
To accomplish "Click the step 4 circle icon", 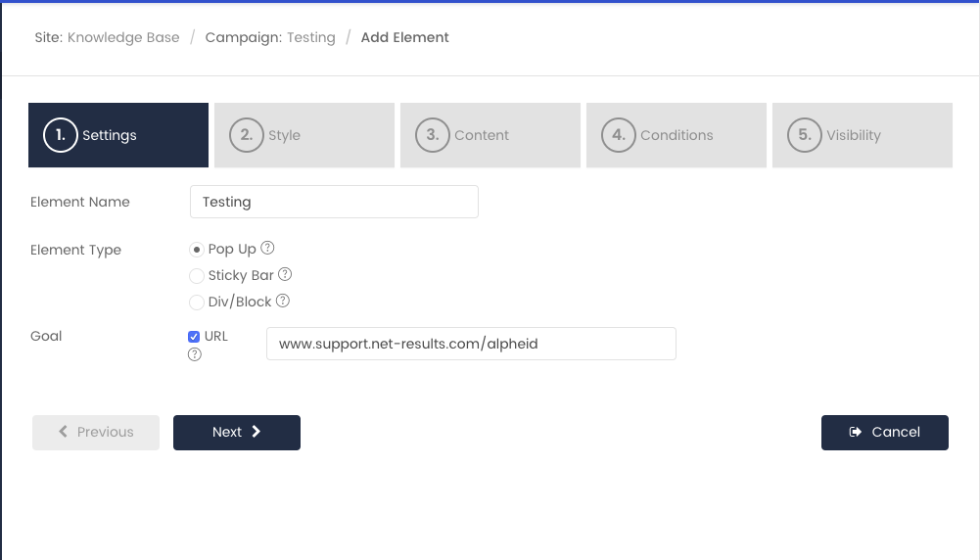I will [x=618, y=135].
